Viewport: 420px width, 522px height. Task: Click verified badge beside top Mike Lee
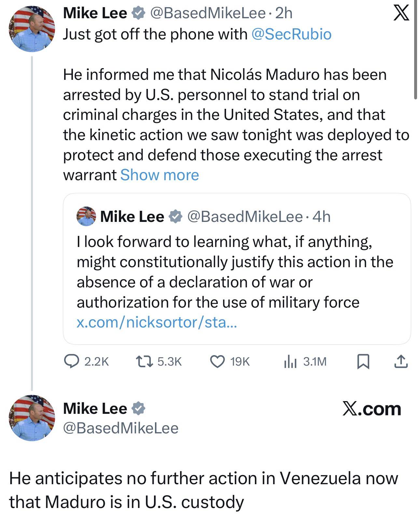pyautogui.click(x=138, y=13)
